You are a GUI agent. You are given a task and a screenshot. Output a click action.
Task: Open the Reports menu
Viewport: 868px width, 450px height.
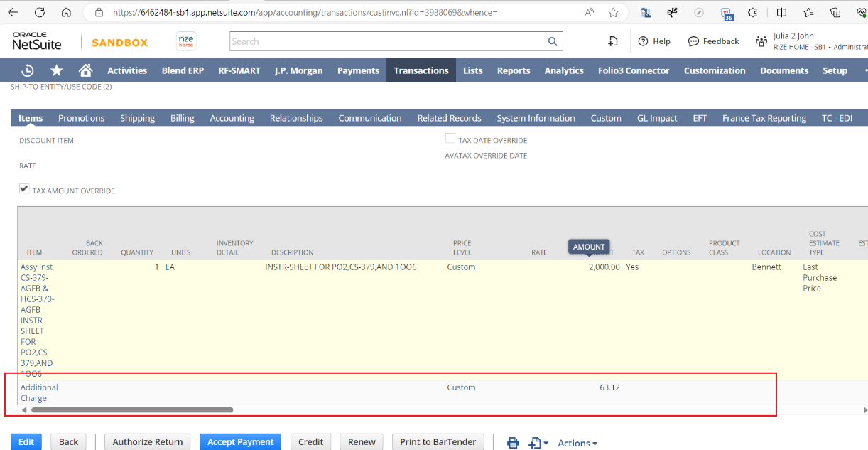[513, 70]
